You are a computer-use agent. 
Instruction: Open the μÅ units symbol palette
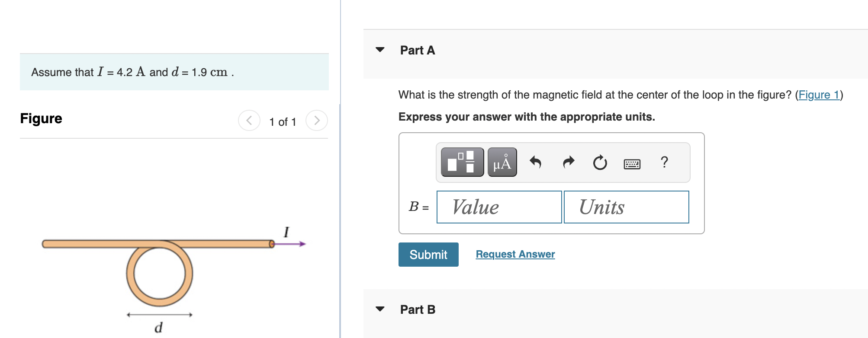click(502, 163)
